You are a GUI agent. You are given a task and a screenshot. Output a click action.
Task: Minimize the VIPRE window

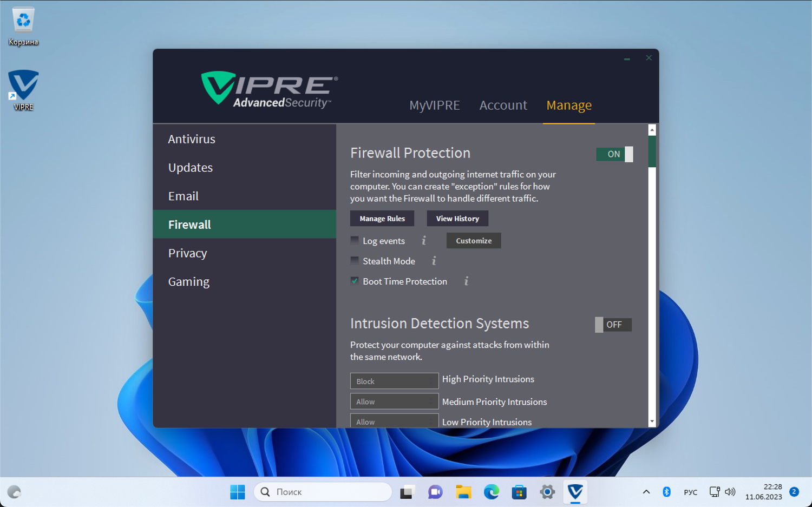(627, 58)
